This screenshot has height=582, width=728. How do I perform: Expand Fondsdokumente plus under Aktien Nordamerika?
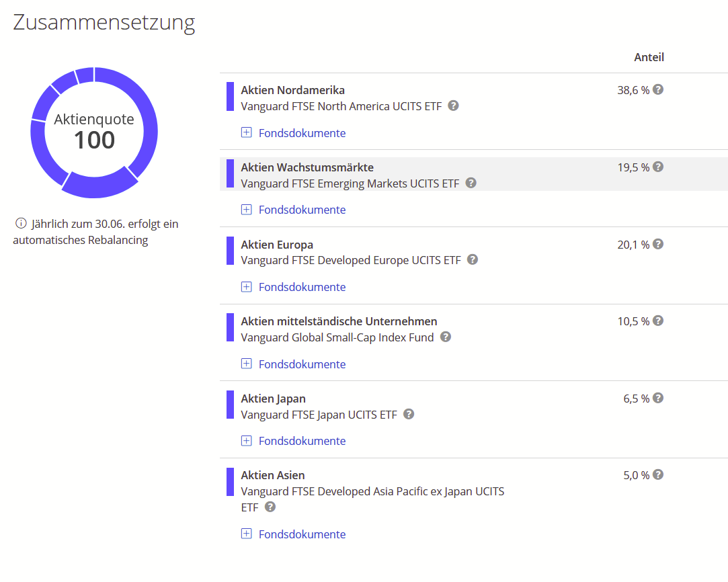[247, 132]
